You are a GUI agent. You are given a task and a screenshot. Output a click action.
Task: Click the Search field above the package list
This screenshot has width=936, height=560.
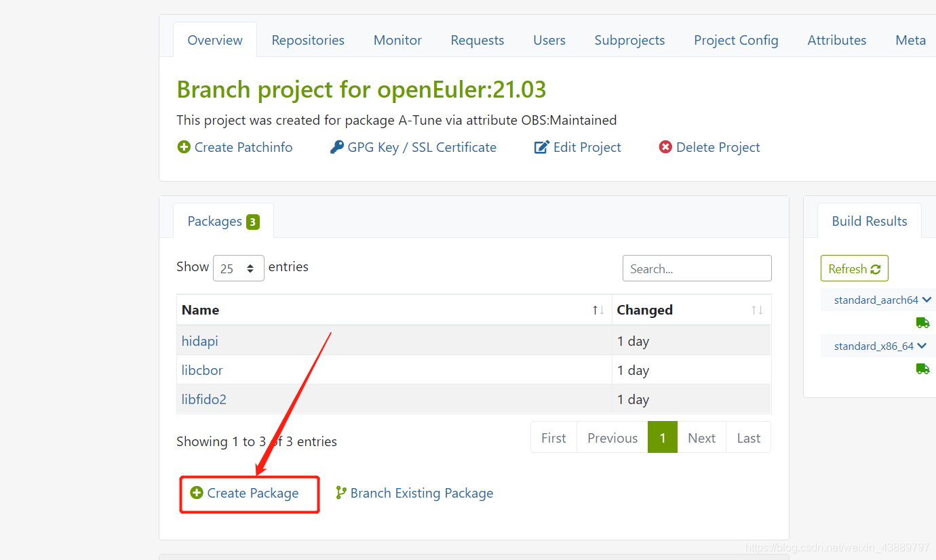697,268
